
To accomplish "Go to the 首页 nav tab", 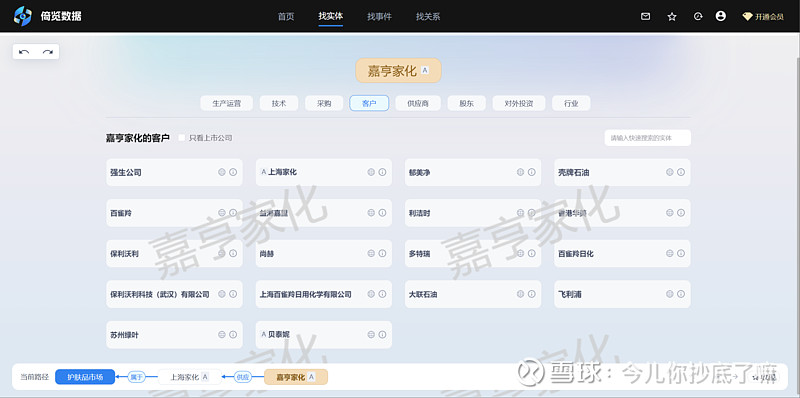I will coord(286,16).
